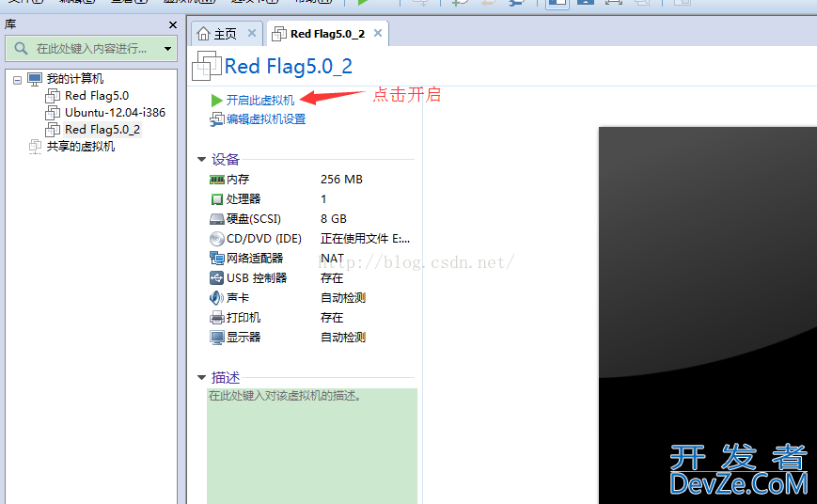Image resolution: width=817 pixels, height=504 pixels.
Task: Click the network adapter (网络适配器) icon
Action: (x=217, y=258)
